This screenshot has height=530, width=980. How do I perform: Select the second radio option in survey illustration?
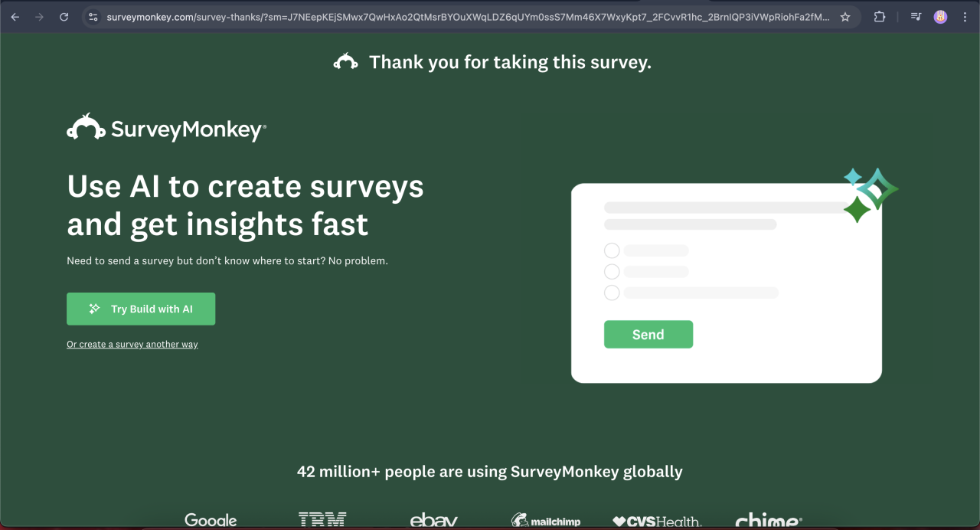tap(612, 271)
